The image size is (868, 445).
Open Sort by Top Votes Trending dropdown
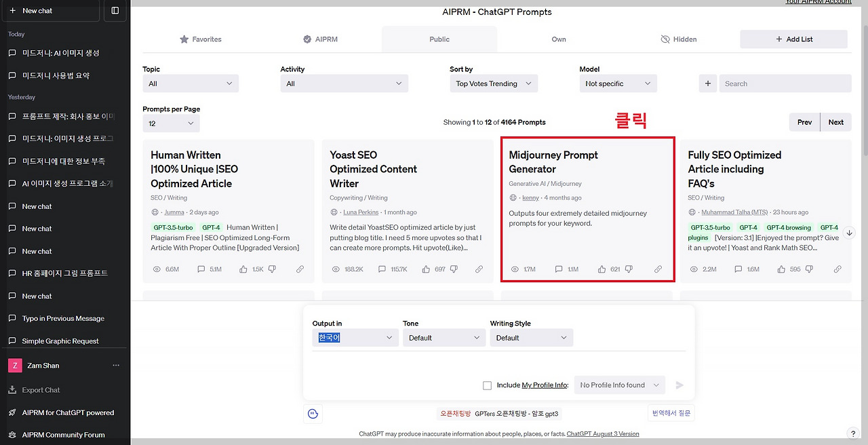click(494, 83)
